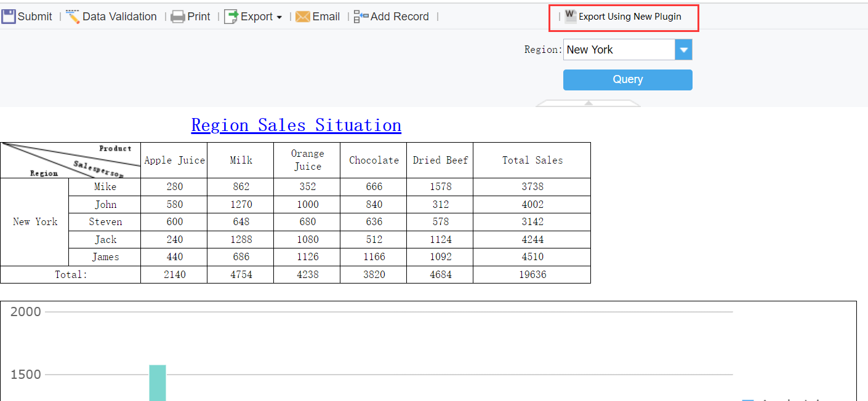Click the blue Query button
868x401 pixels.
(x=627, y=80)
